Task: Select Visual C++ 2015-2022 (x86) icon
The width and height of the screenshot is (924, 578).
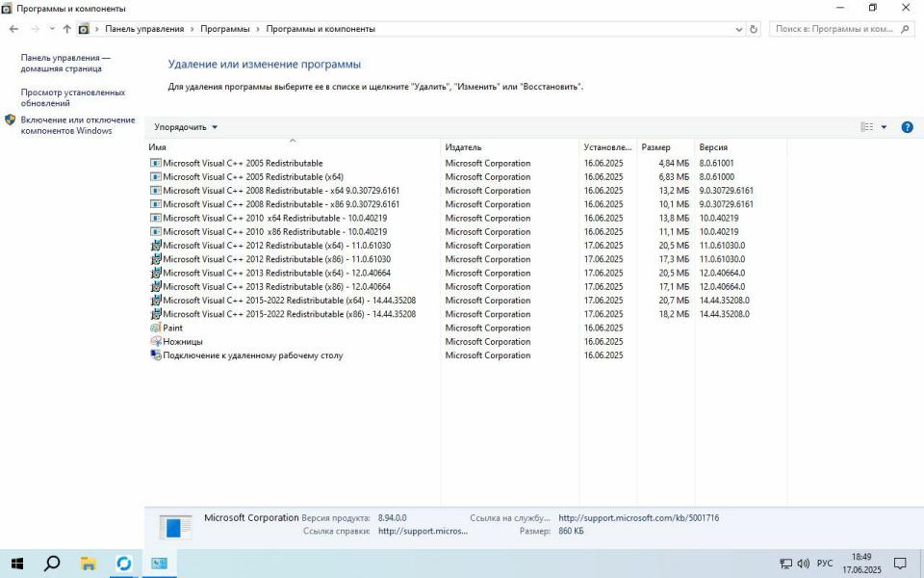Action: (156, 314)
